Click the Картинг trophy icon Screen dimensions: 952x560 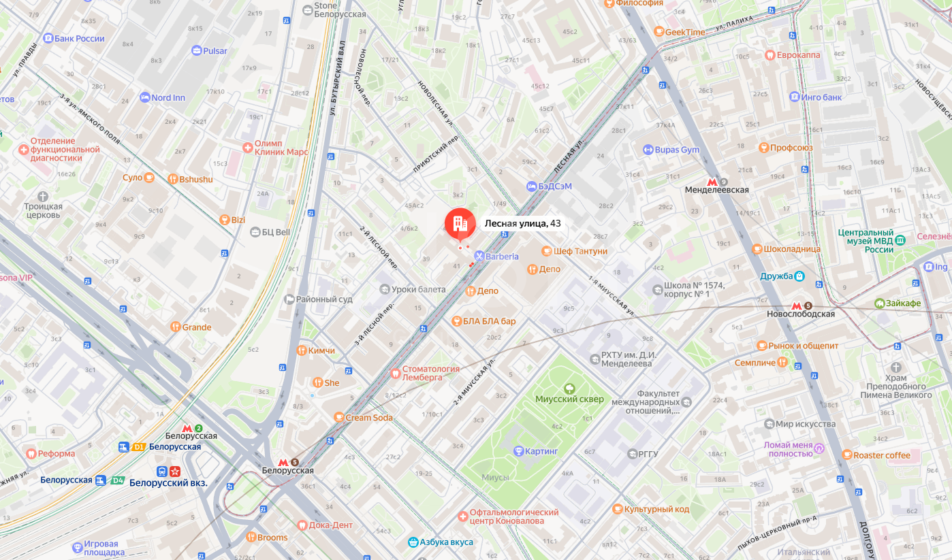pyautogui.click(x=518, y=450)
